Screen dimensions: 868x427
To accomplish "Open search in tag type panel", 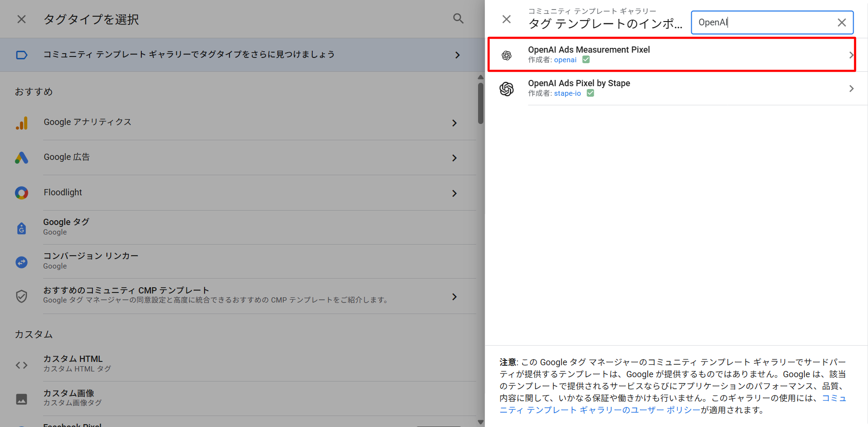I will pos(458,19).
